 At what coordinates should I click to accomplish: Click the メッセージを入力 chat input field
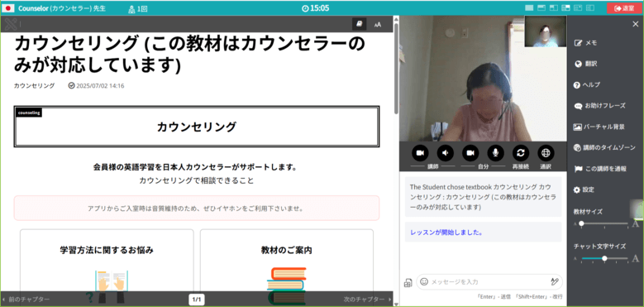[x=489, y=282]
